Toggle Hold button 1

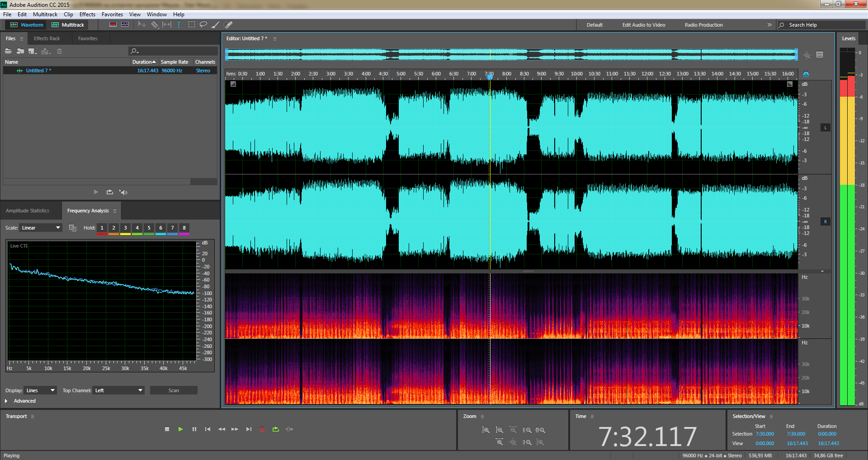(x=102, y=228)
